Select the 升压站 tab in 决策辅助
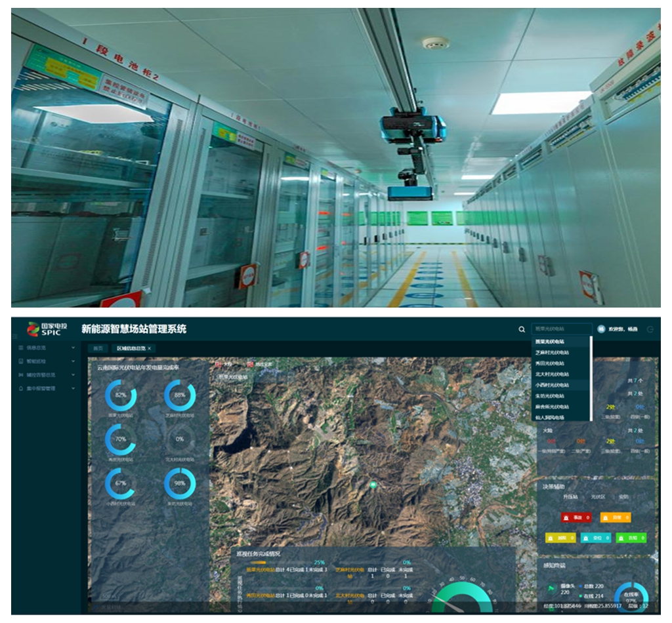 click(570, 496)
